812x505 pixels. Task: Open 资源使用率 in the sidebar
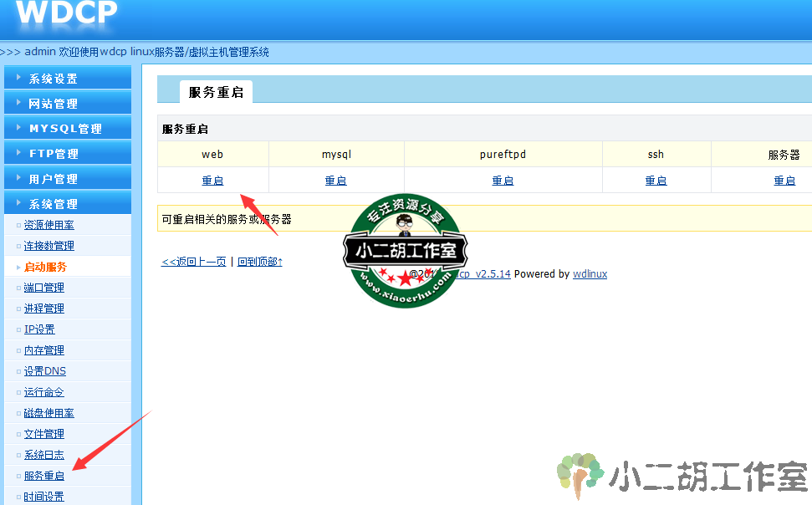tap(49, 225)
